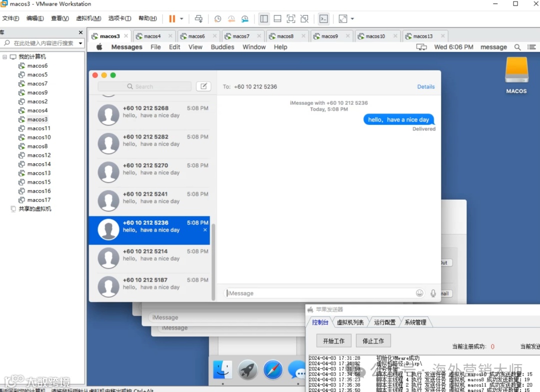This screenshot has height=392, width=540.
Task: Click the Messages Search field
Action: tap(144, 86)
